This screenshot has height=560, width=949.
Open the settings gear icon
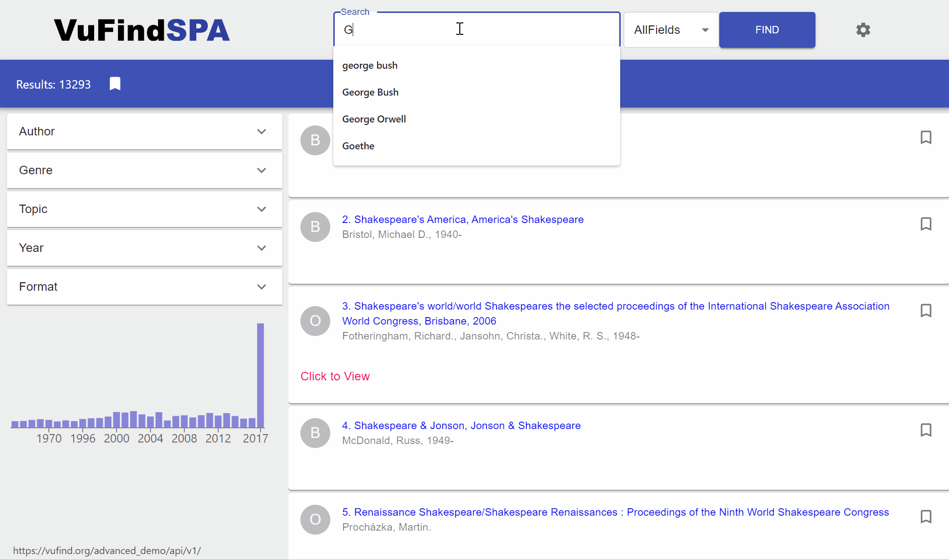[x=863, y=30]
